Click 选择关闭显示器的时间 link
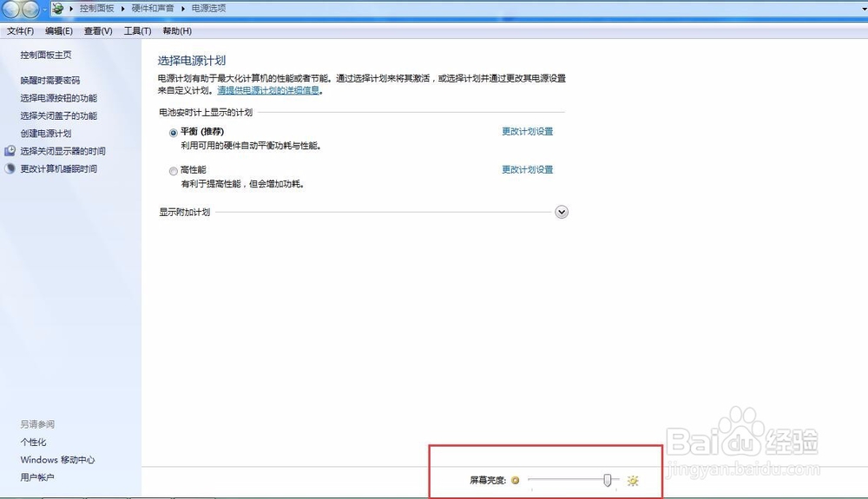Image resolution: width=868 pixels, height=499 pixels. coord(63,151)
